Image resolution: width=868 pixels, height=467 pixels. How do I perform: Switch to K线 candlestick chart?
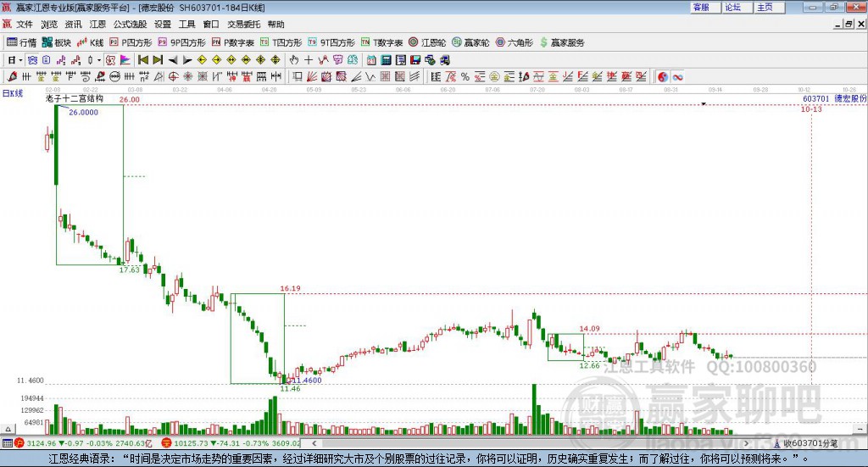tap(90, 42)
